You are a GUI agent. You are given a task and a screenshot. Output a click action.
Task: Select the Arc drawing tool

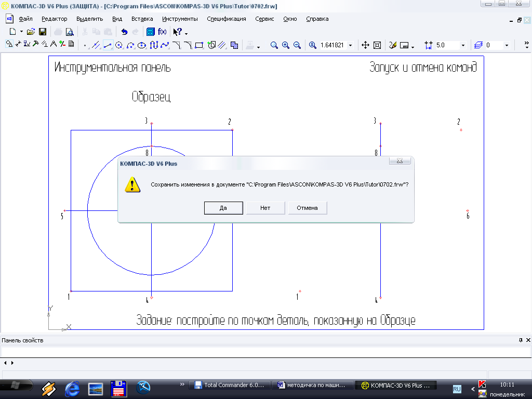[130, 45]
